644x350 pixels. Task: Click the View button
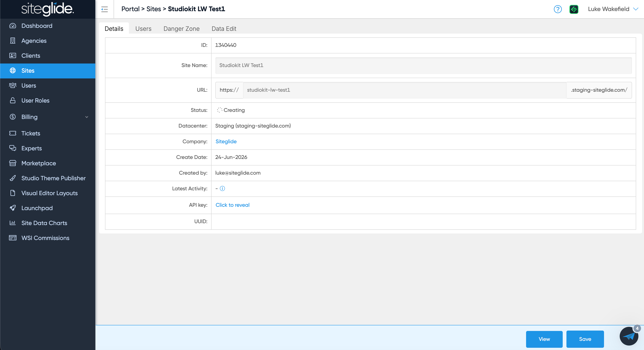coord(544,339)
